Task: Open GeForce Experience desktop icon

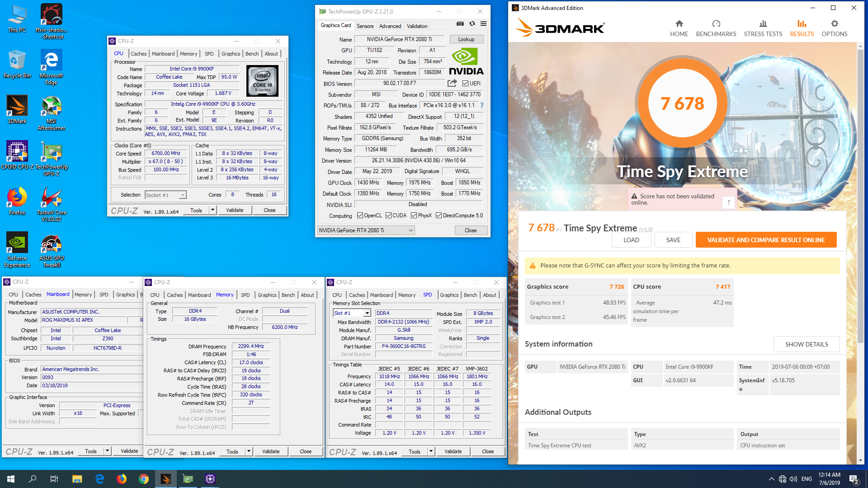Action: 17,249
